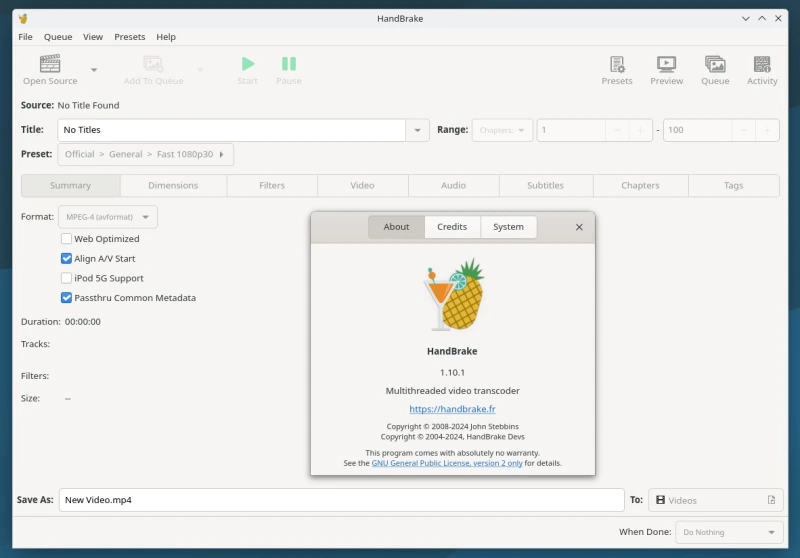Click the destination file browse icon
This screenshot has height=558, width=800.
click(771, 500)
